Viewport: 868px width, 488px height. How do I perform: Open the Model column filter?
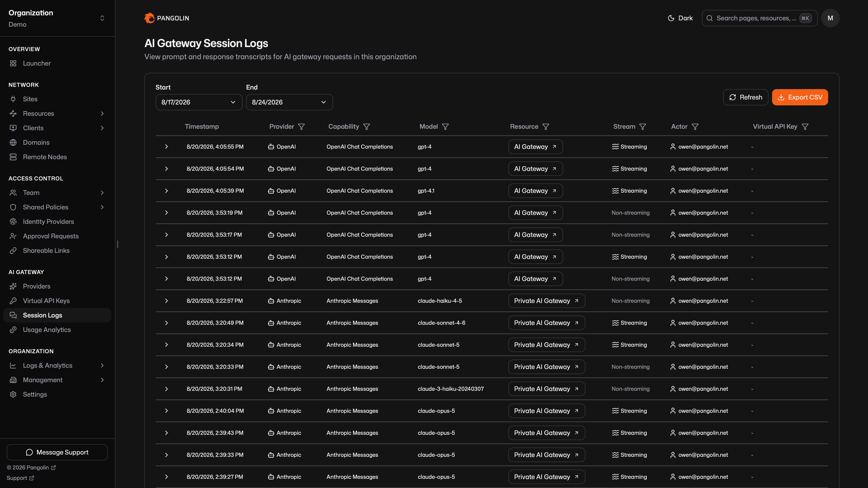[x=445, y=127]
